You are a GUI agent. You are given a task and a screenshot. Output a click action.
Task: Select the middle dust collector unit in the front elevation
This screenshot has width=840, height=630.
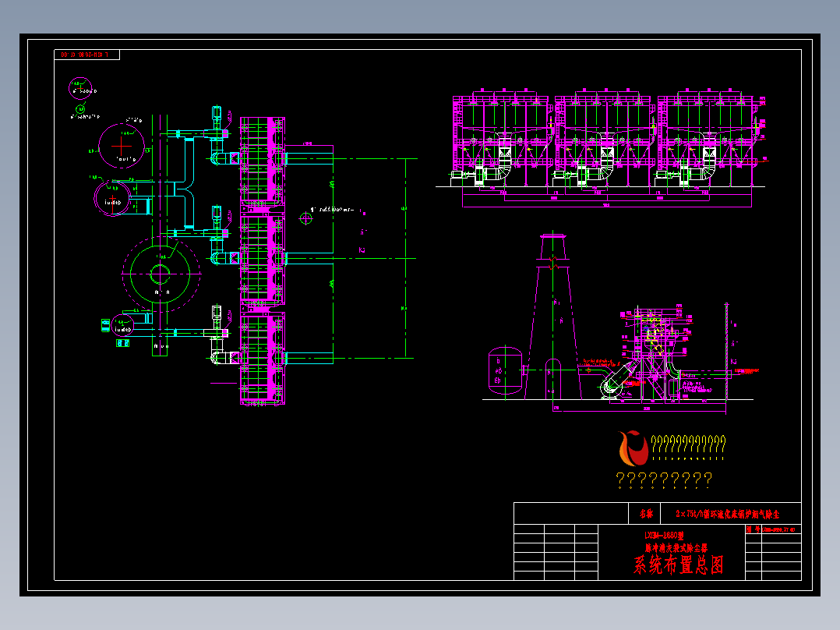point(605,138)
